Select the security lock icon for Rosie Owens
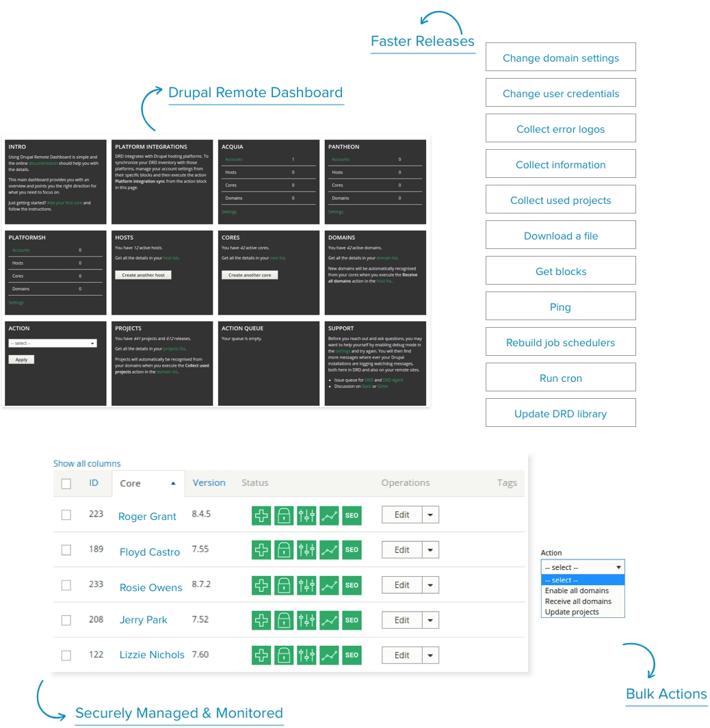This screenshot has width=710, height=728. click(284, 585)
